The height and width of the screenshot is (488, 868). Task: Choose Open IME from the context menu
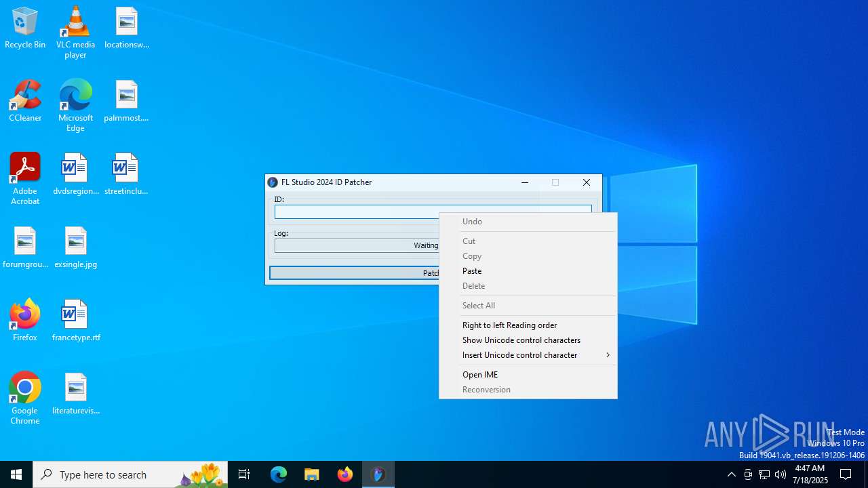pyautogui.click(x=528, y=375)
